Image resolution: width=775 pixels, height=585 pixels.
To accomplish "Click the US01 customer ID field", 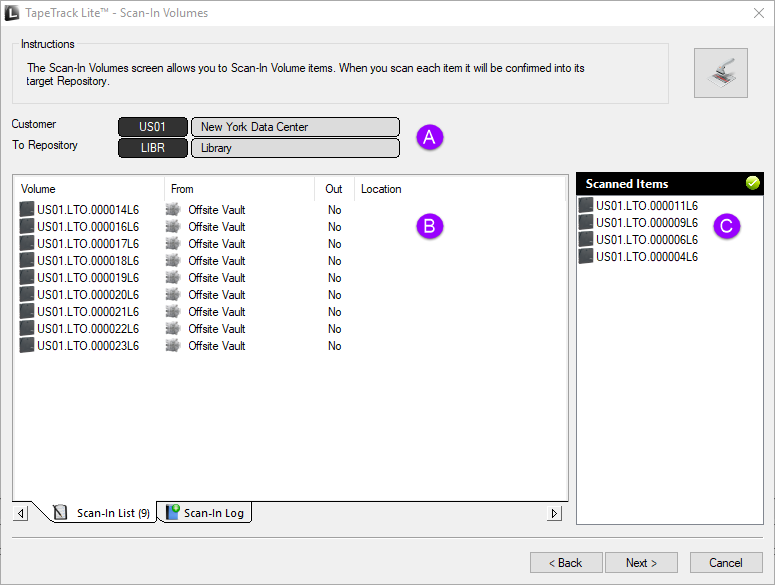I will 153,126.
